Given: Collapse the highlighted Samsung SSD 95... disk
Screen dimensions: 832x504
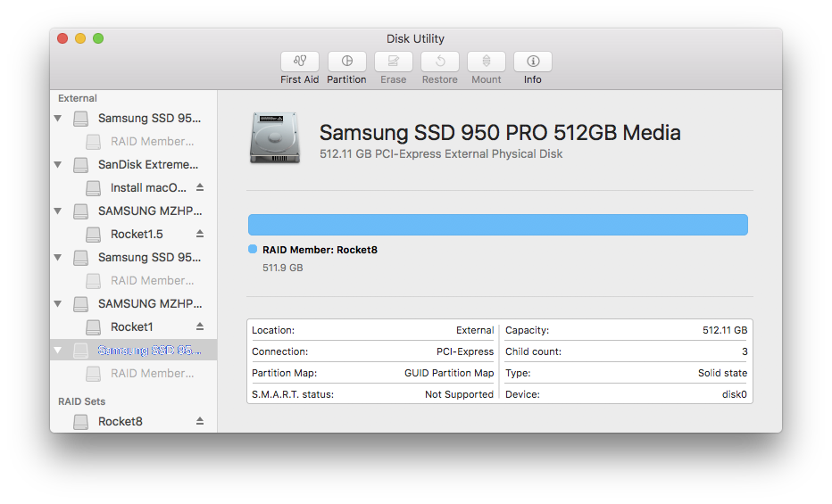Looking at the screenshot, I should click(58, 351).
